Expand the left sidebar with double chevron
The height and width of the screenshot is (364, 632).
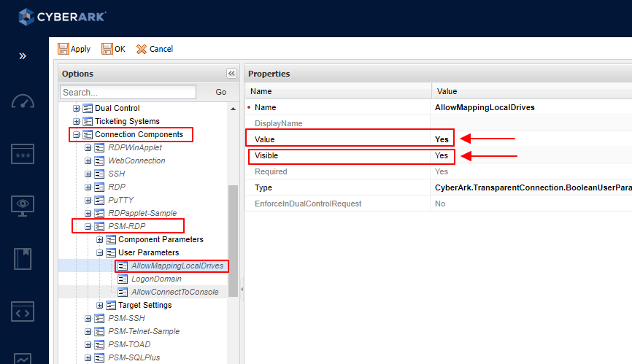23,56
